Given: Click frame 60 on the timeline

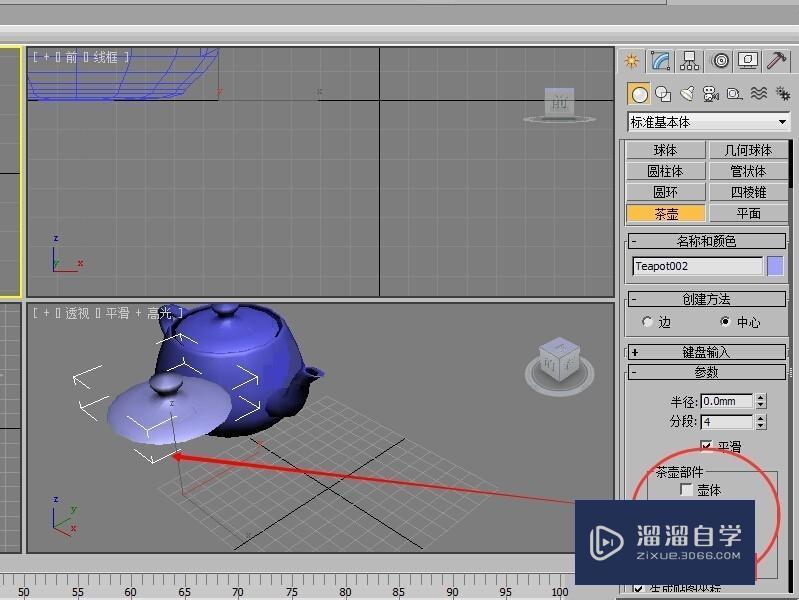Looking at the screenshot, I should point(130,591).
